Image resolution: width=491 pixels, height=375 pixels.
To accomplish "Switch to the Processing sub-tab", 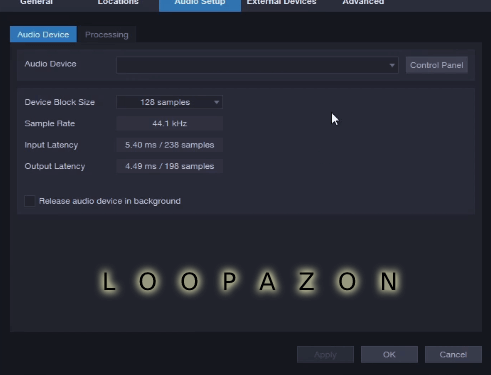I will (107, 34).
